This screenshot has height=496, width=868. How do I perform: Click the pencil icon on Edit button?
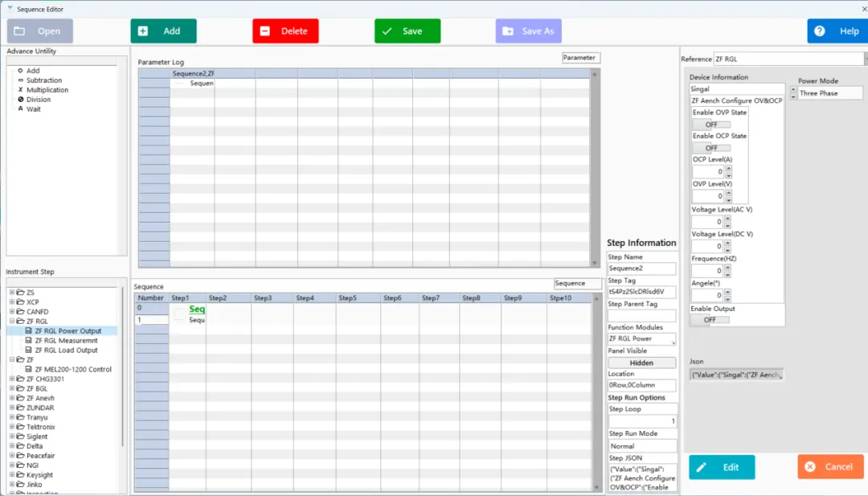(x=702, y=467)
